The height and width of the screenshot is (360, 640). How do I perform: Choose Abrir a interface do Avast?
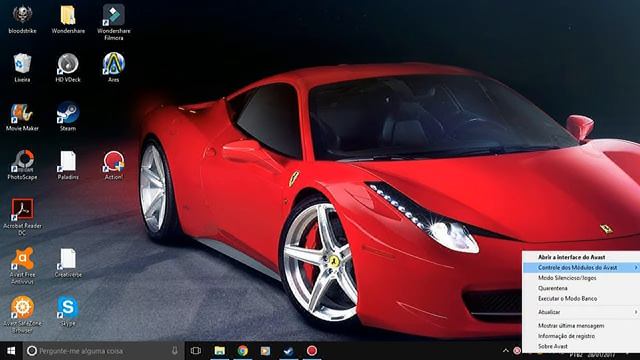pyautogui.click(x=581, y=257)
